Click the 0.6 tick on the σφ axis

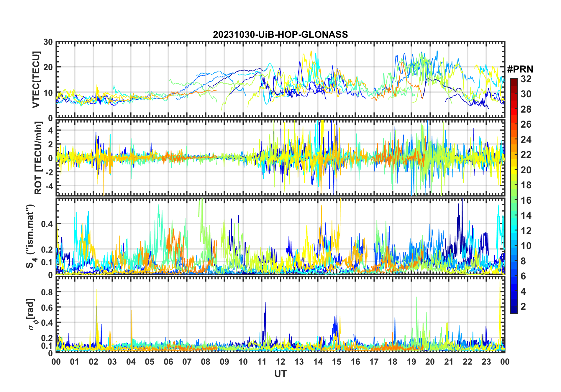coord(47,307)
